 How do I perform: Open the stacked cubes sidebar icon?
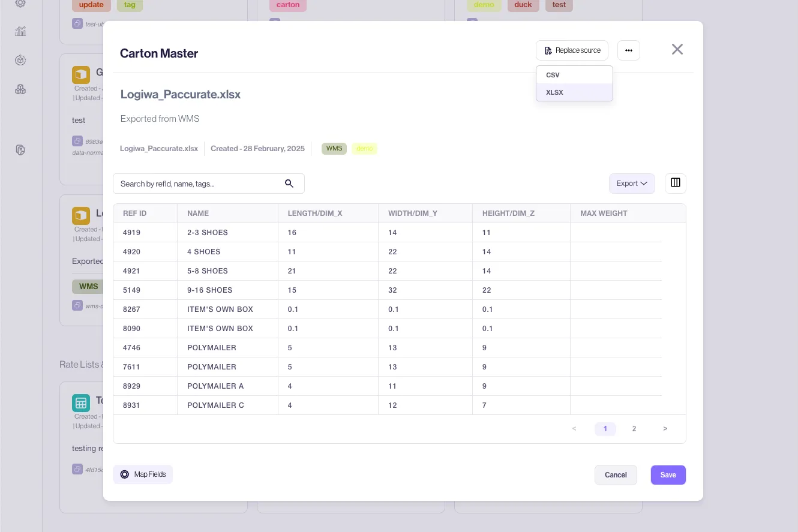coord(20,89)
